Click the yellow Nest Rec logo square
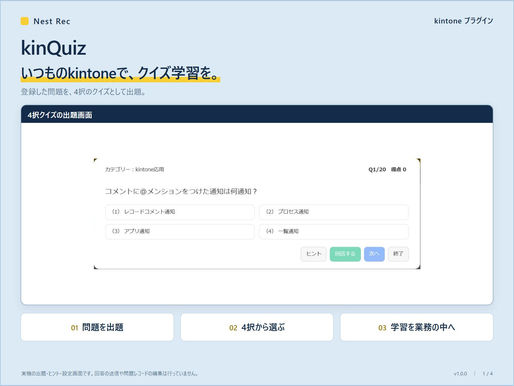The image size is (514, 386). tap(25, 21)
